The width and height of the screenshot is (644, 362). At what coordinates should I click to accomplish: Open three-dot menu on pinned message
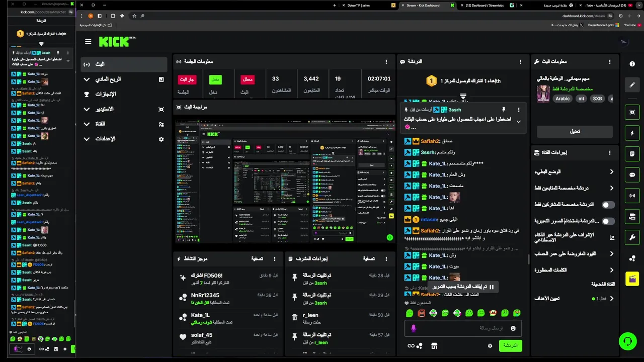(x=519, y=110)
